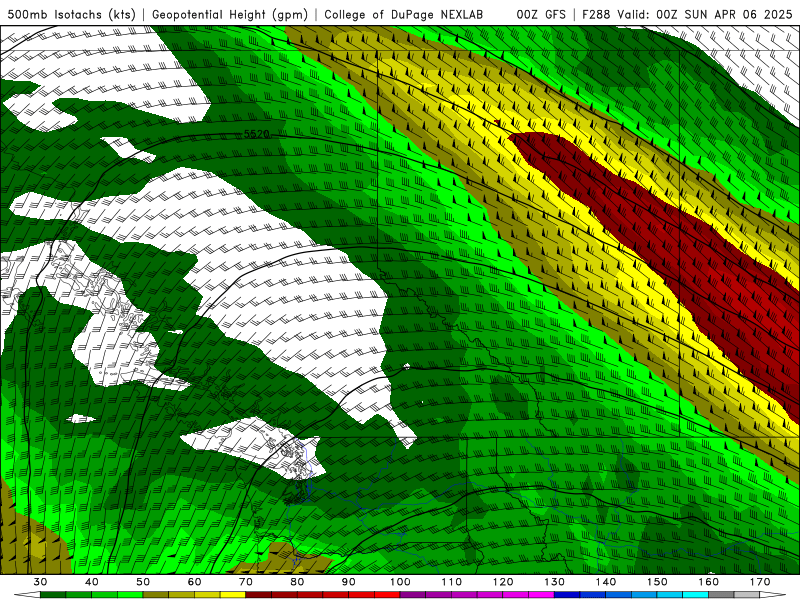Click the legend value 140
Viewport: 800px width, 600px height.
[x=606, y=582]
